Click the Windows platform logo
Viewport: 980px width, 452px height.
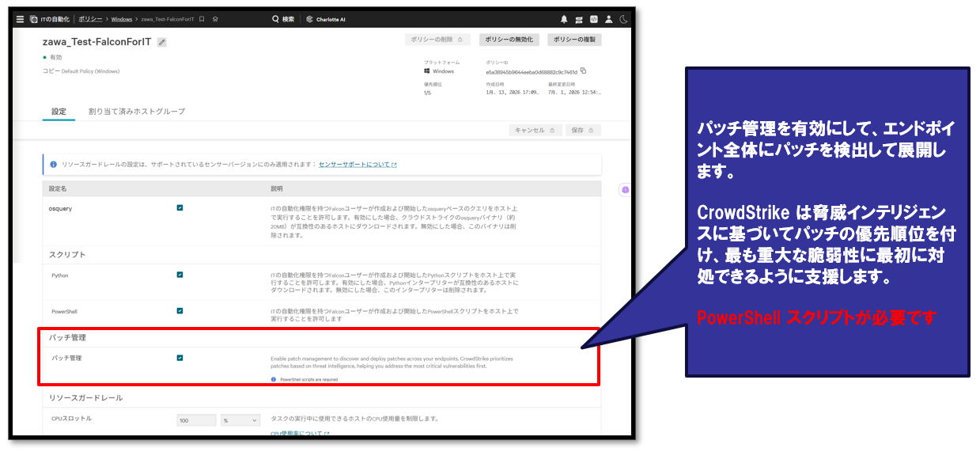point(427,71)
